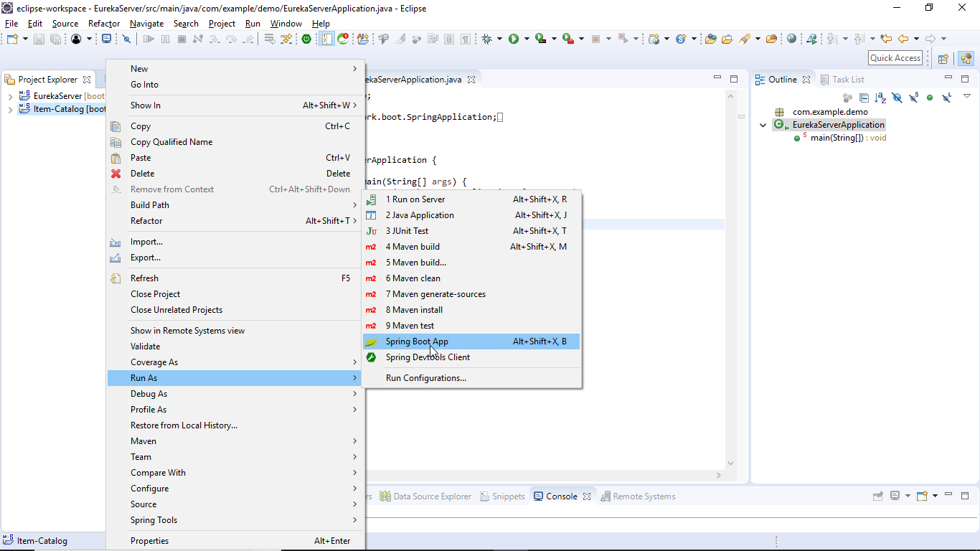Click the editor scroll-down arrow
This screenshot has height=551, width=980.
click(731, 463)
